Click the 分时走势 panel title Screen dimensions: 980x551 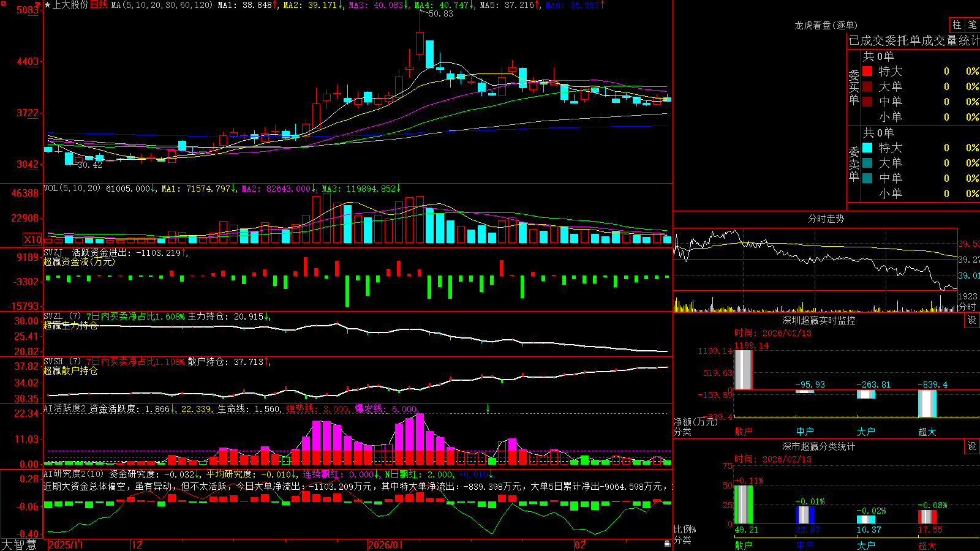[x=826, y=219]
